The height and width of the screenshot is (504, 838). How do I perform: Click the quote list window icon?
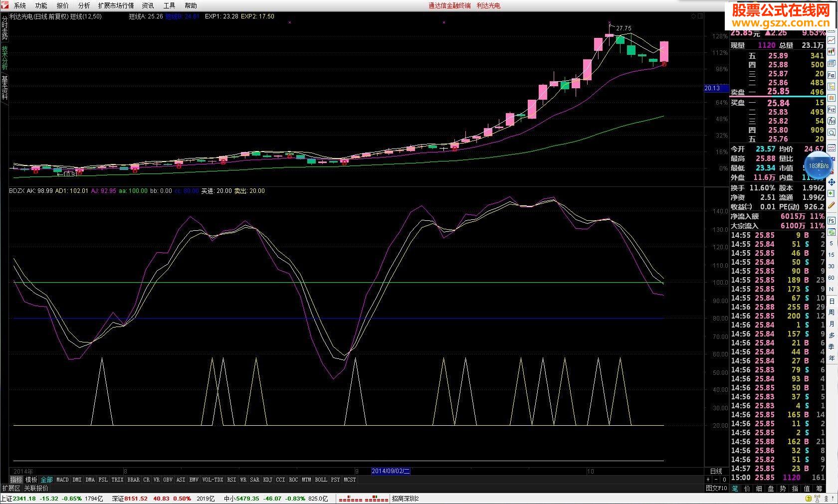(x=832, y=63)
